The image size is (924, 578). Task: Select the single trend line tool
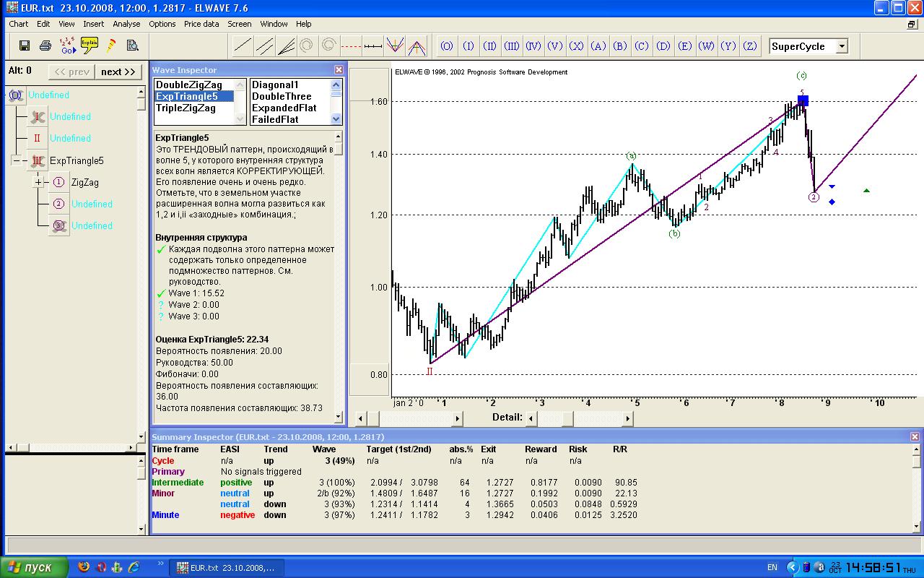(x=243, y=46)
